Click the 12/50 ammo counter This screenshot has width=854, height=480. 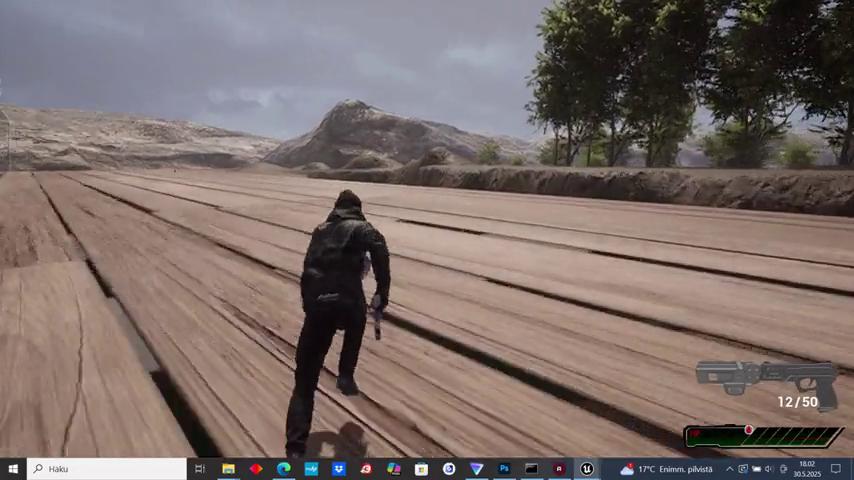pos(797,402)
